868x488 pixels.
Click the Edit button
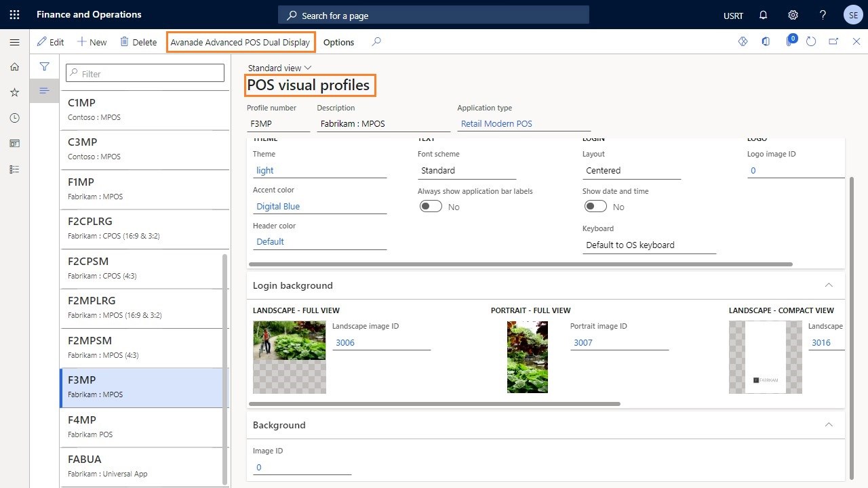point(50,42)
